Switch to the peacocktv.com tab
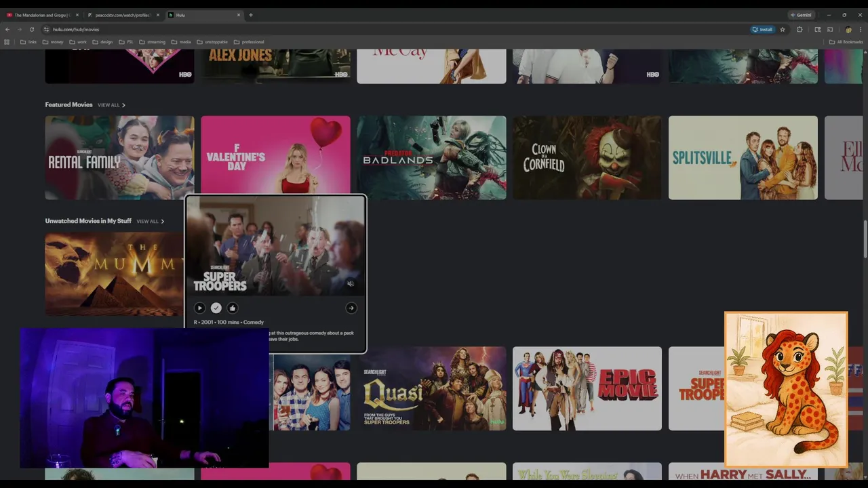Image resolution: width=868 pixels, height=488 pixels. [x=123, y=15]
